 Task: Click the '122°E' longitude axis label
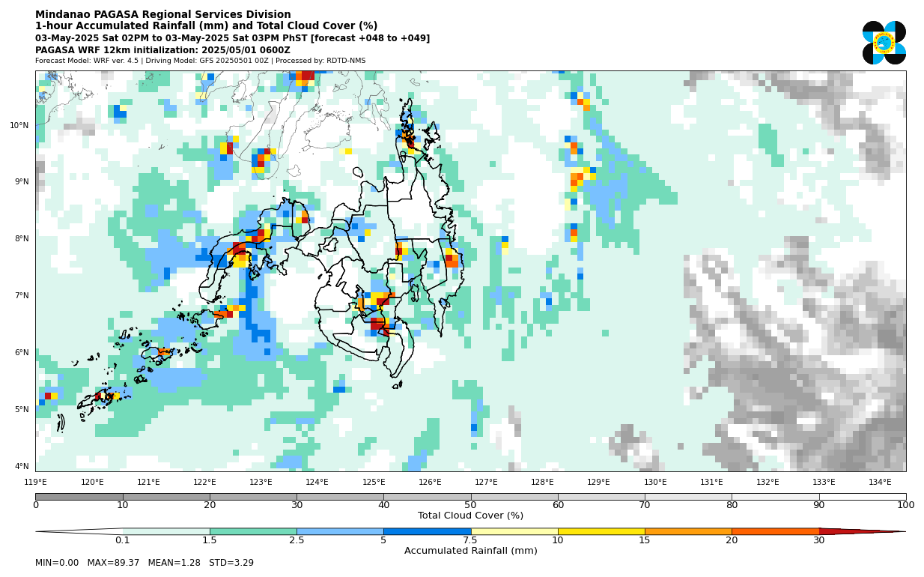pos(204,482)
